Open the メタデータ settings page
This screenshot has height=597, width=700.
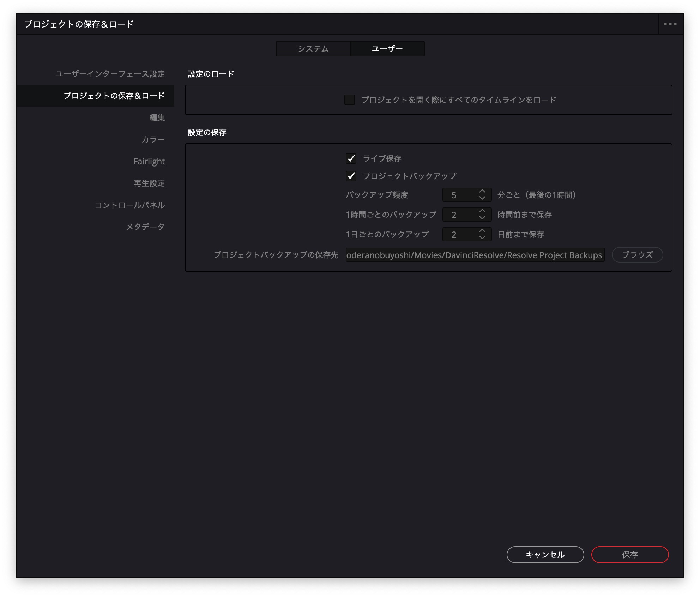145,227
